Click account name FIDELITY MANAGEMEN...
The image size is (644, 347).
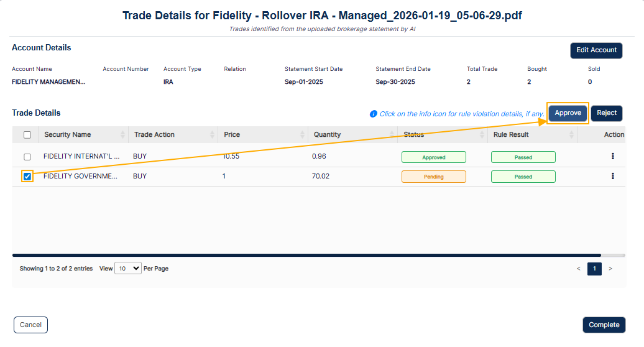tap(48, 81)
